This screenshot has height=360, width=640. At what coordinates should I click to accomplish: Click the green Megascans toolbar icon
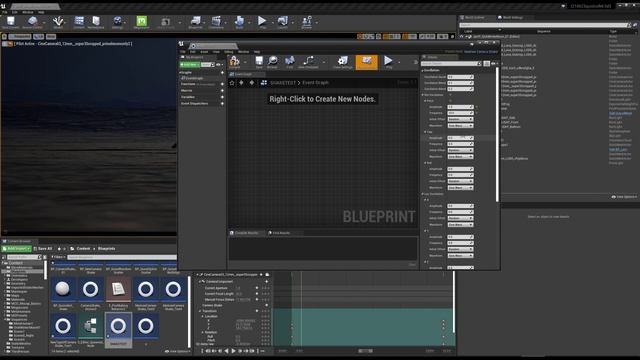[141, 22]
